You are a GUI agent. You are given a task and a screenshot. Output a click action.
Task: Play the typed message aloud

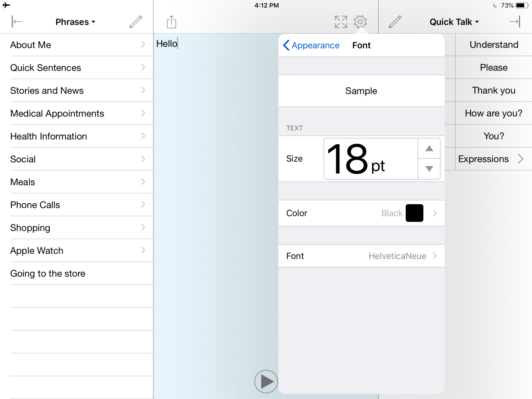point(266,381)
